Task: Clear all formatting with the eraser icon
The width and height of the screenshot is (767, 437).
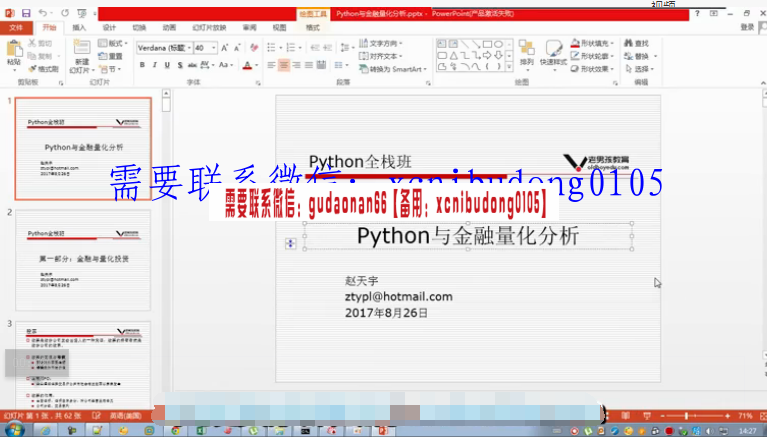Action: [254, 47]
